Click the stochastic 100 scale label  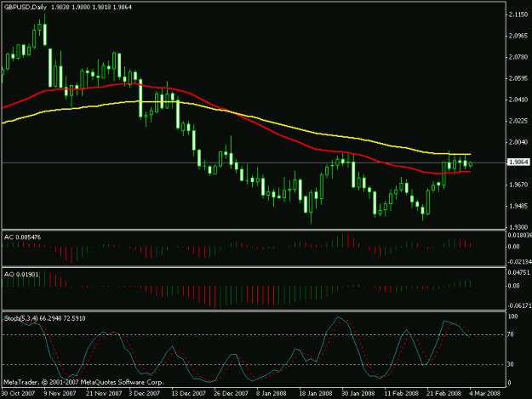(513, 316)
